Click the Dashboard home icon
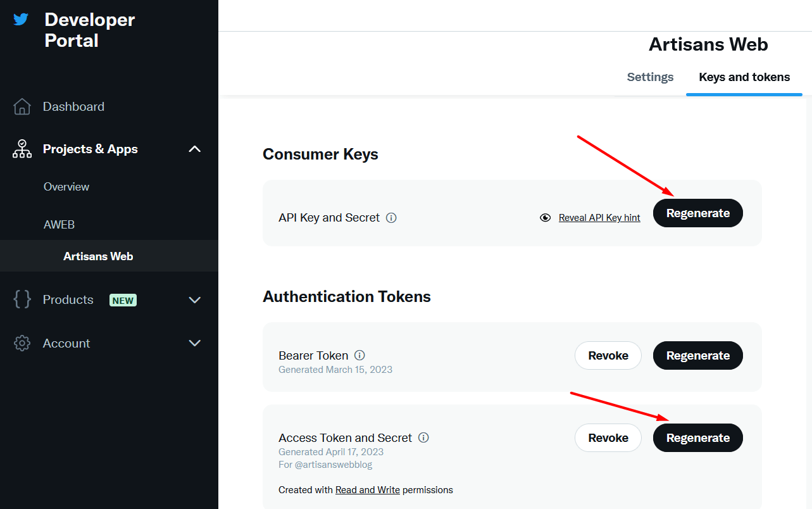812x509 pixels. [22, 107]
